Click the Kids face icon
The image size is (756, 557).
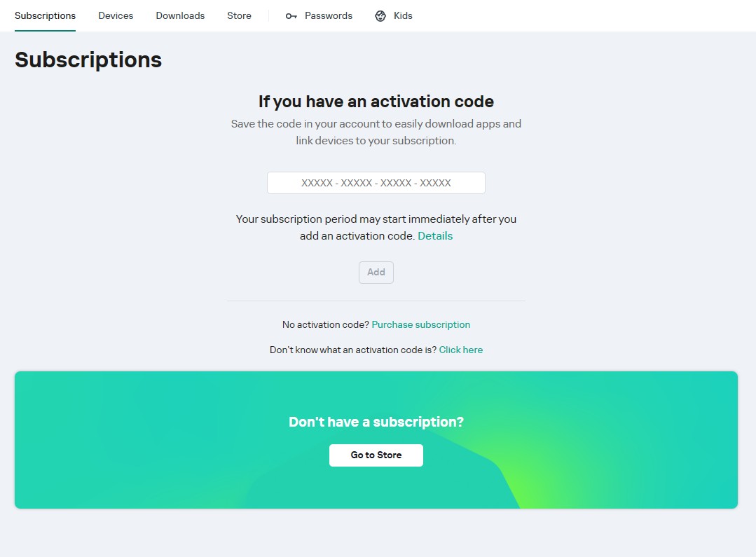(x=380, y=16)
